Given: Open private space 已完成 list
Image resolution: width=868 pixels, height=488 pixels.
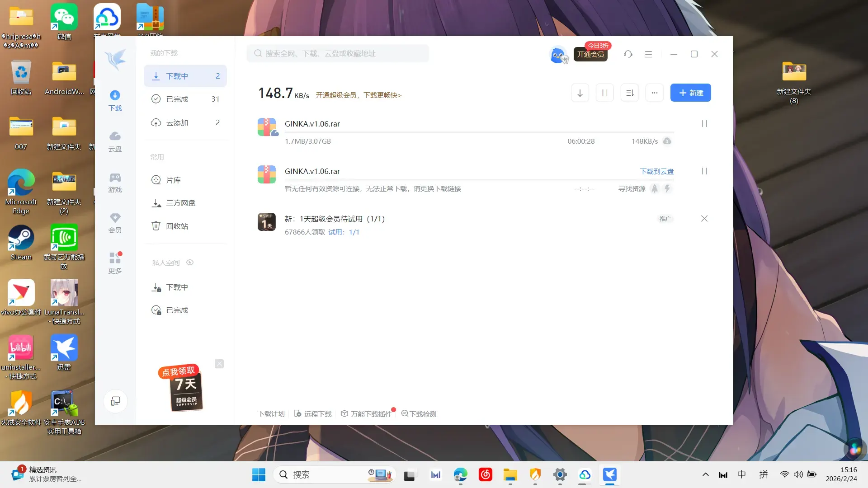Looking at the screenshot, I should click(x=185, y=310).
